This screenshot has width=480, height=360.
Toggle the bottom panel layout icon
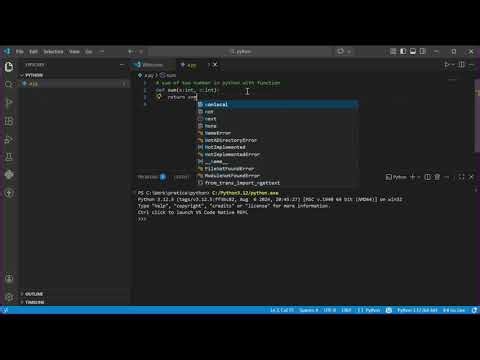coord(413,51)
